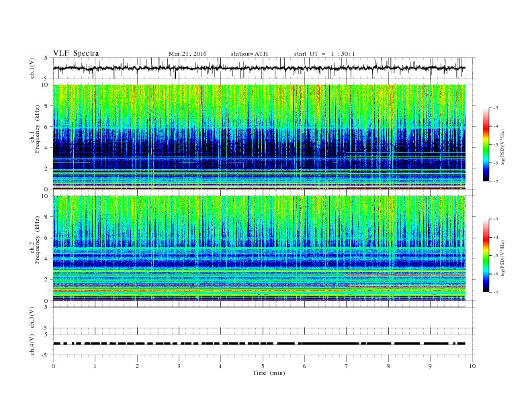Click the 'station=ATH' label
The height and width of the screenshot is (411, 532).
(x=249, y=54)
